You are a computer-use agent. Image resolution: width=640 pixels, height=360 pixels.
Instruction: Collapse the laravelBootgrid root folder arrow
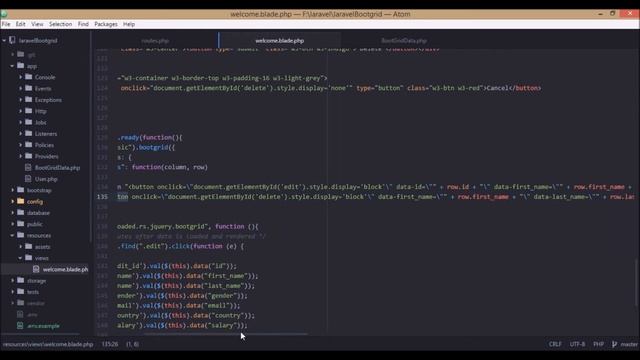coord(4,40)
